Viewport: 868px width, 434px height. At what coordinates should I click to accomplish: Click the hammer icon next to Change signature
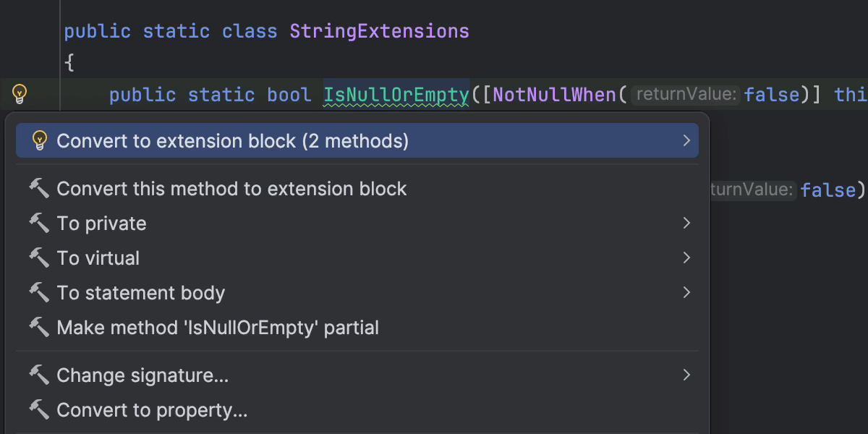pyautogui.click(x=39, y=375)
